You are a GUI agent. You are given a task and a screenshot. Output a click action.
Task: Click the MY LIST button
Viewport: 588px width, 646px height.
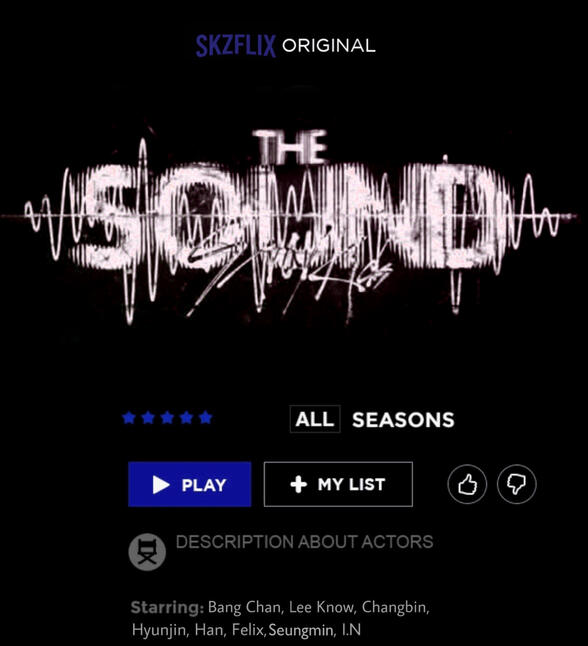[338, 484]
